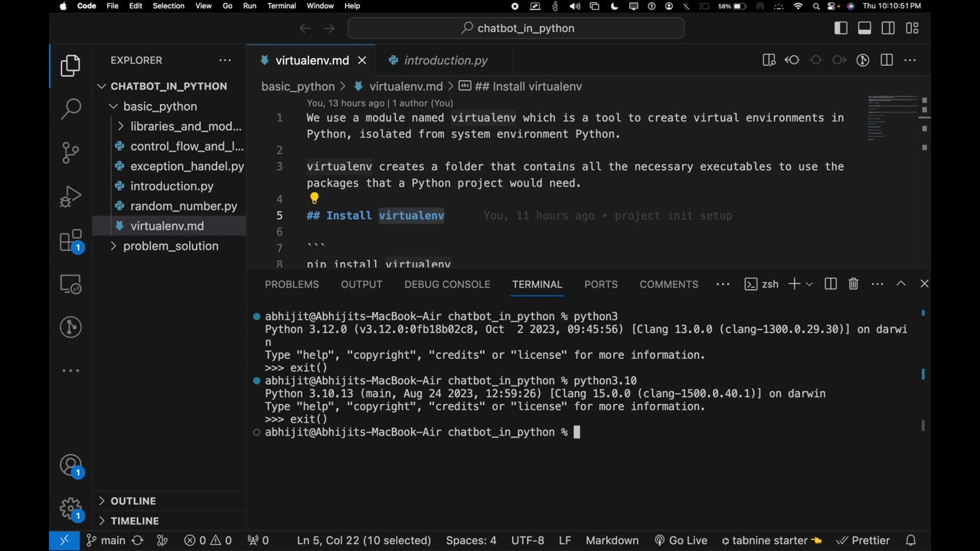Viewport: 980px width, 551px height.
Task: Open the Terminal menu in menu bar
Action: tap(281, 5)
